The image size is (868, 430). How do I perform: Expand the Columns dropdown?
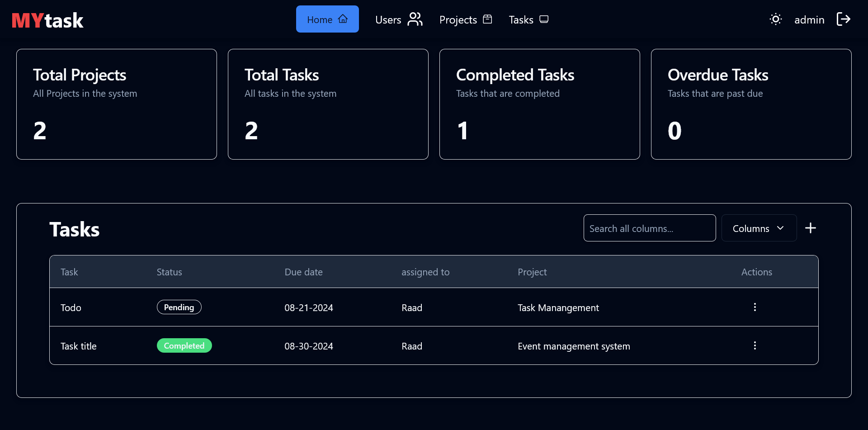[759, 228]
